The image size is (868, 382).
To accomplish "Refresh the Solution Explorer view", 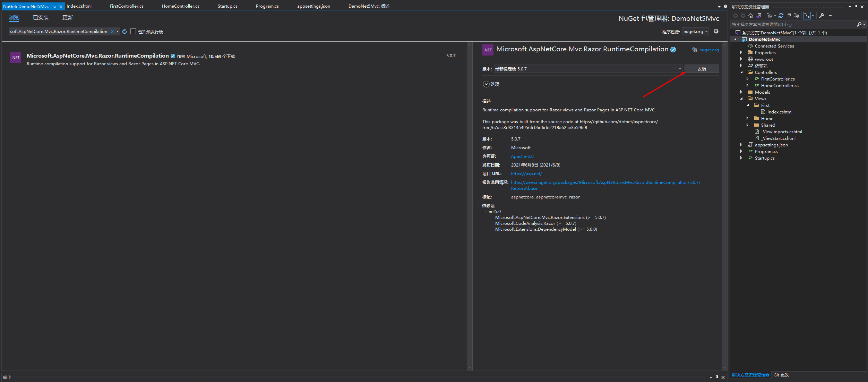I will 781,16.
